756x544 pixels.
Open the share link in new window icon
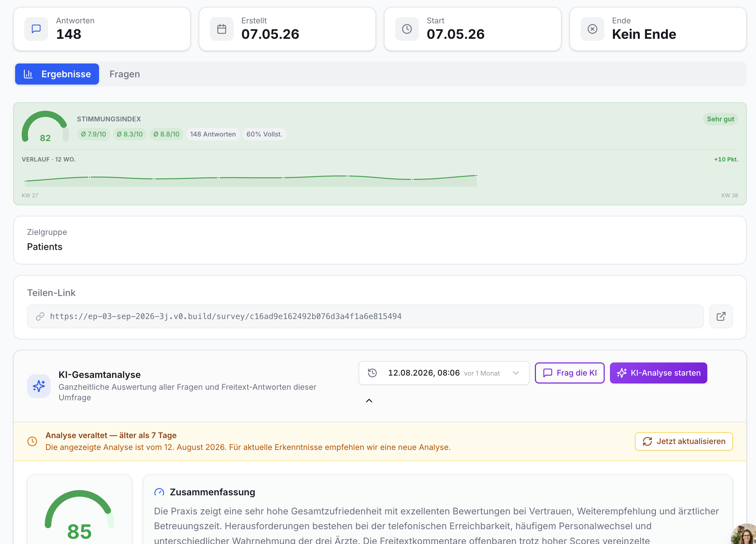(721, 316)
